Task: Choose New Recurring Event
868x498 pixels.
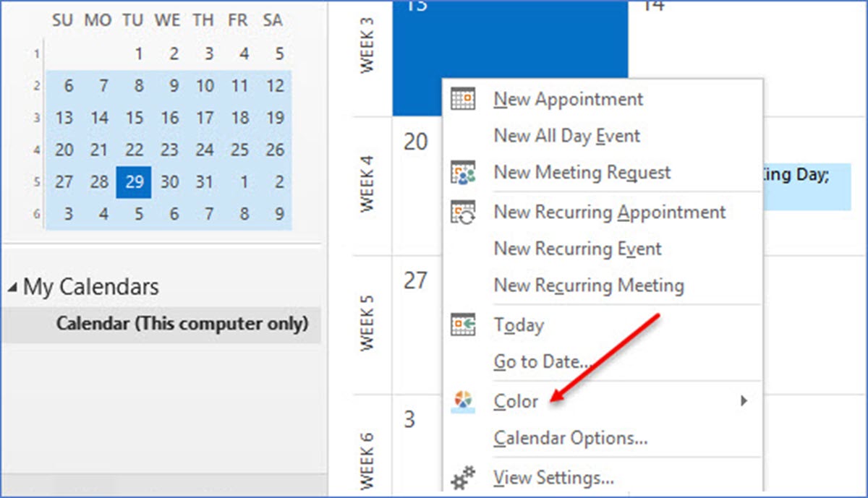Action: click(577, 249)
